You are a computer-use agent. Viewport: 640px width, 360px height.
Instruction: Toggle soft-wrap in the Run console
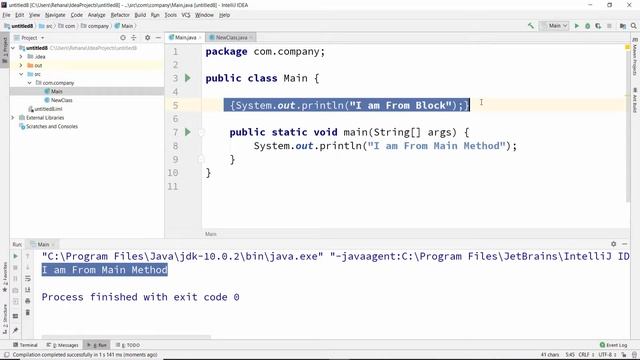(28, 279)
